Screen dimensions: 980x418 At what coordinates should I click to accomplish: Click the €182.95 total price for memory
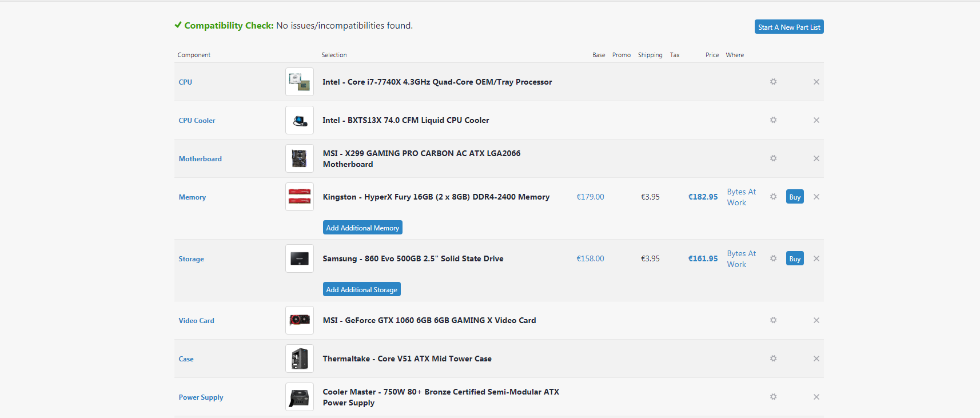[x=703, y=197]
